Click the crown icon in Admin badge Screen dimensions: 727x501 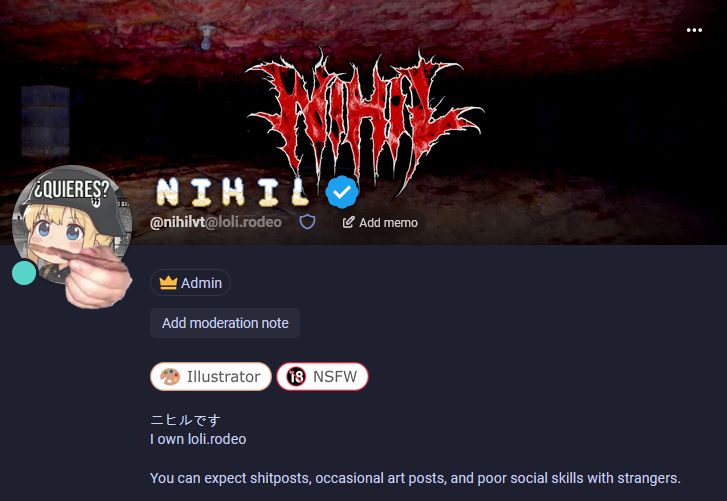click(x=168, y=283)
